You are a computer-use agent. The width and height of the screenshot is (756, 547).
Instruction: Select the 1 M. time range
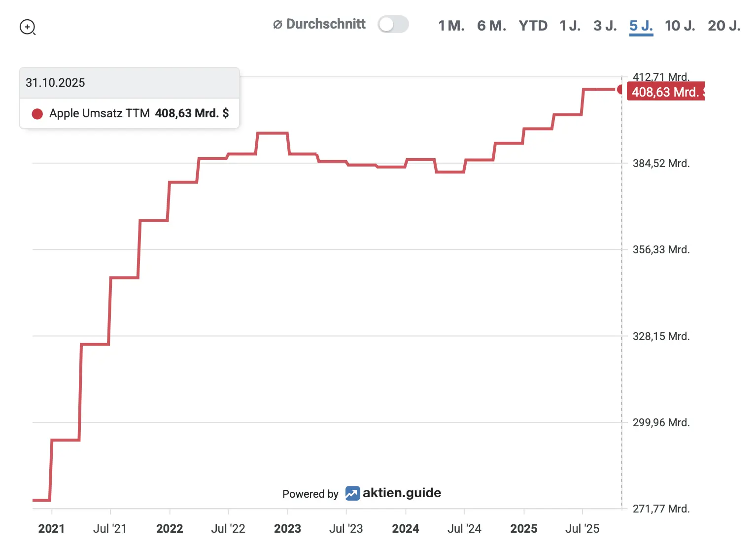(x=451, y=26)
